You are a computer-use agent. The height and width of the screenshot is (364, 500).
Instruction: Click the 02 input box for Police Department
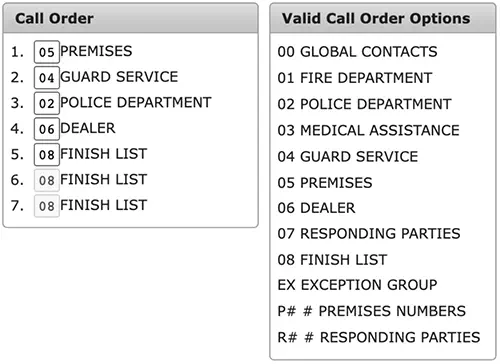point(47,103)
